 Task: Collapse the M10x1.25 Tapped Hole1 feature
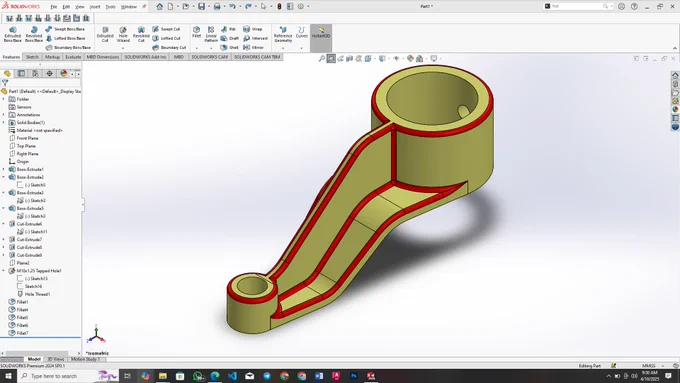pos(4,271)
